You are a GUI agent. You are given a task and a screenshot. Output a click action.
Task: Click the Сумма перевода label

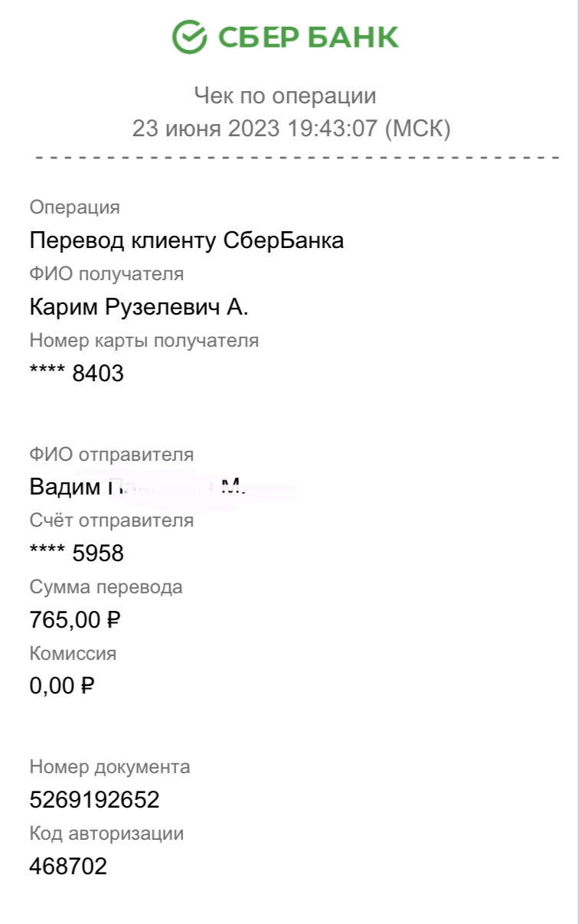[106, 587]
